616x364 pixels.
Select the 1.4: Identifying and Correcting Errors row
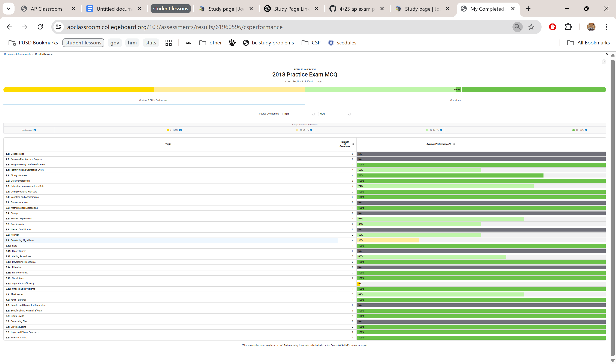click(x=304, y=170)
